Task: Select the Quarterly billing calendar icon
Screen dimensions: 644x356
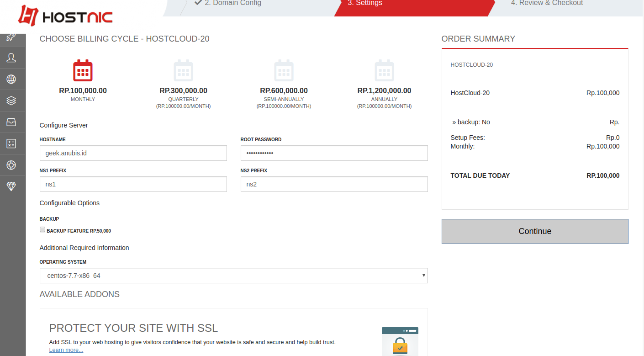Action: coord(184,70)
